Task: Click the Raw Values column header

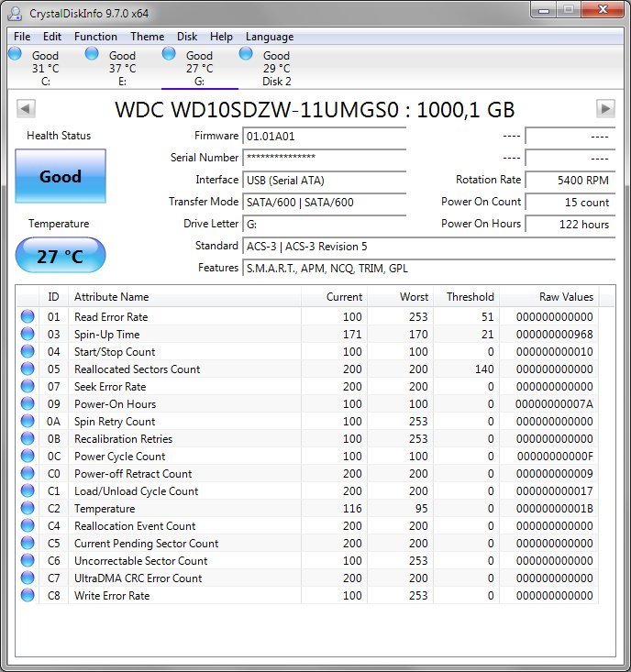Action: (x=549, y=296)
